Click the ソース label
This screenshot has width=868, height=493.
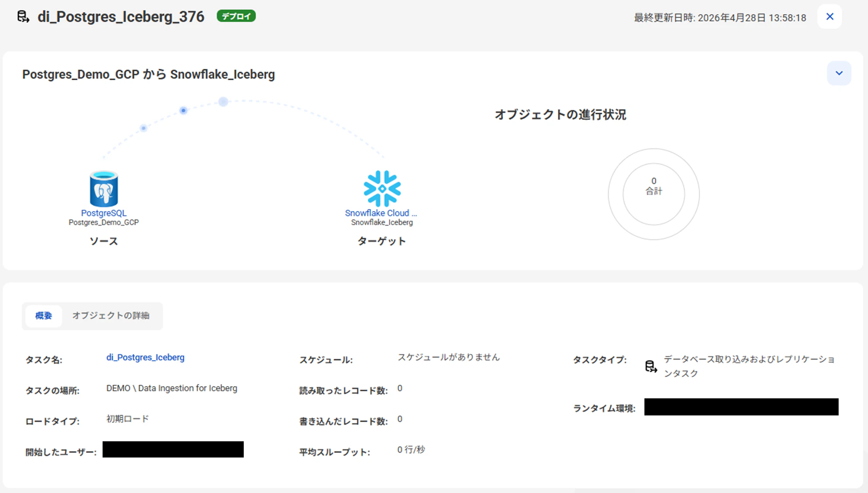tap(104, 241)
